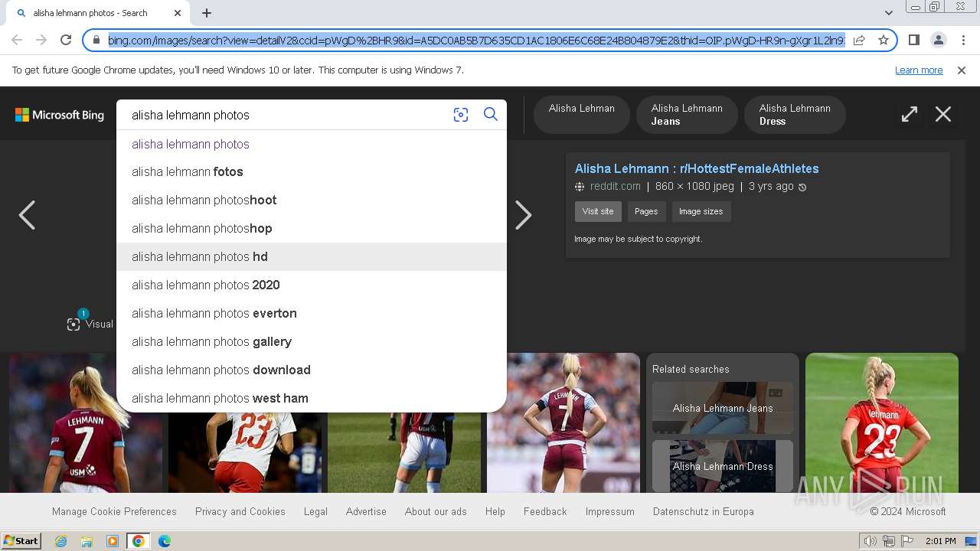Open thumbnail of player in red 23 jersey
The image size is (980, 551).
pos(882,422)
